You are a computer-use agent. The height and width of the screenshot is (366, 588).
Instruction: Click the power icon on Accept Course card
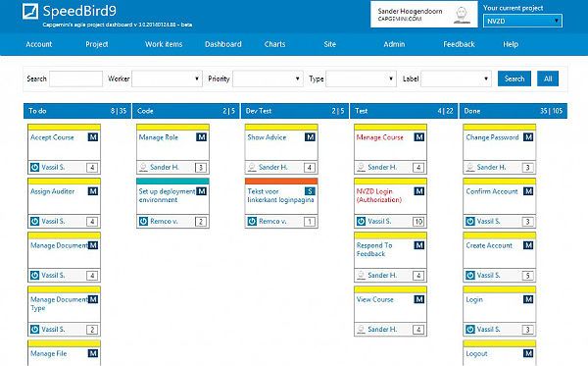tap(34, 167)
